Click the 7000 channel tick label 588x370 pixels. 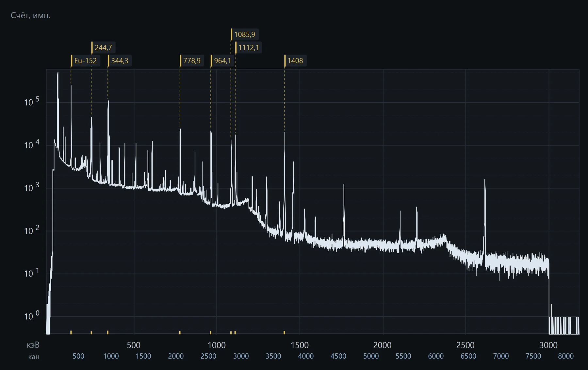[x=501, y=356]
